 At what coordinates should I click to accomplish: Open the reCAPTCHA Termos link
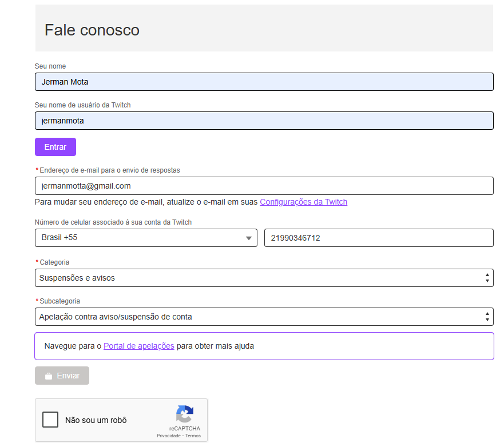(x=193, y=436)
